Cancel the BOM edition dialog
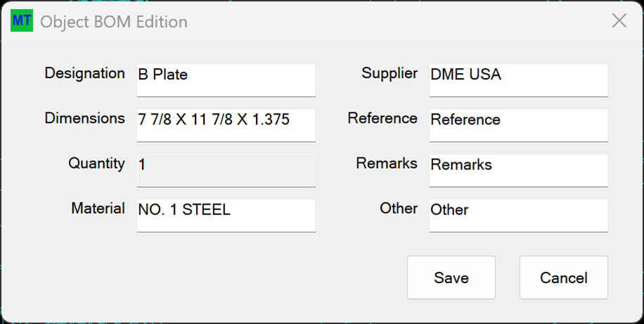 coord(564,278)
